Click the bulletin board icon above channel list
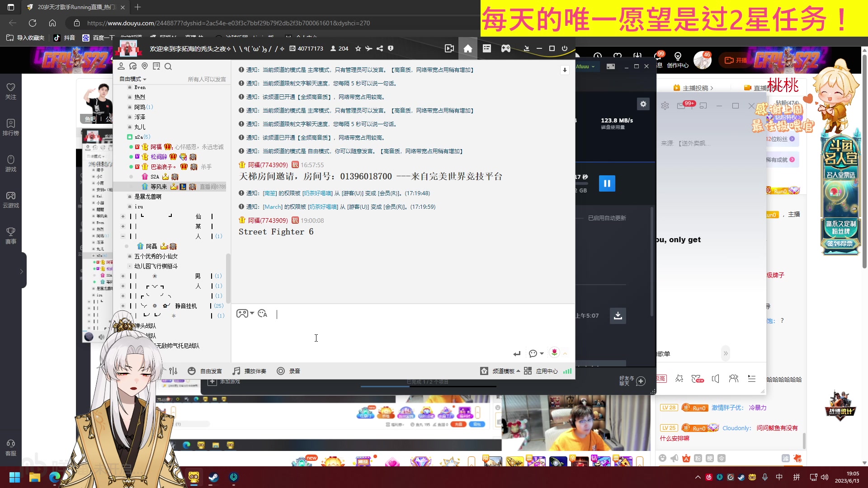 [156, 66]
